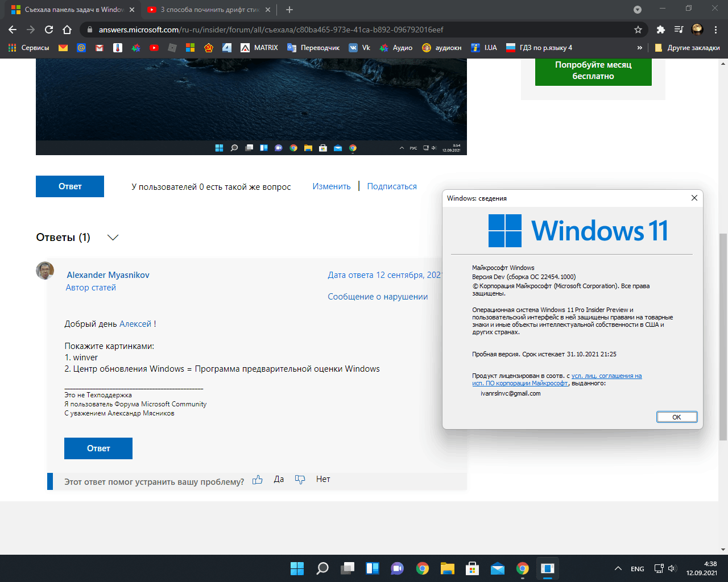
Task: Open the Chrome extensions puzzle icon
Action: [x=660, y=30]
